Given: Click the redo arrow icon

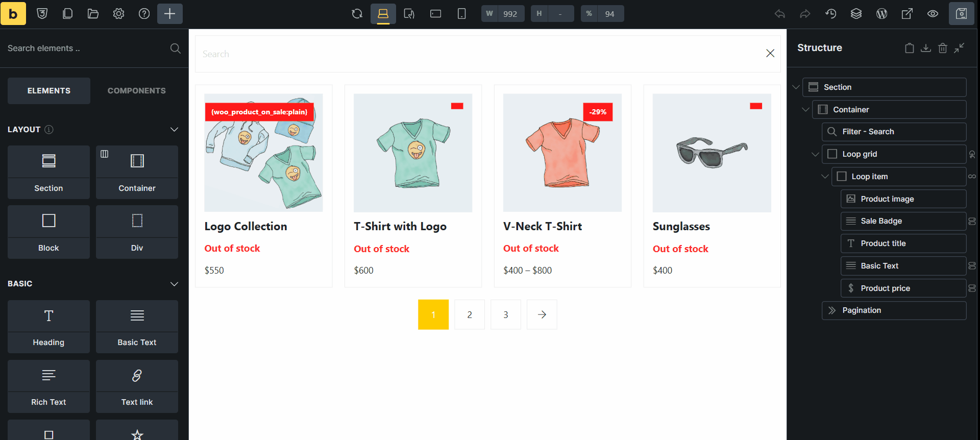Looking at the screenshot, I should click(x=805, y=14).
